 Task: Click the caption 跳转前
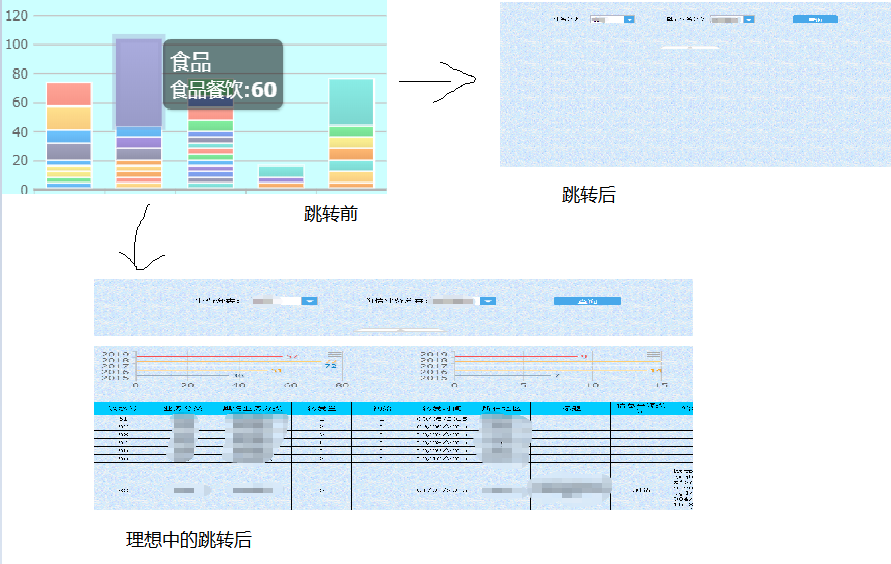click(x=331, y=214)
